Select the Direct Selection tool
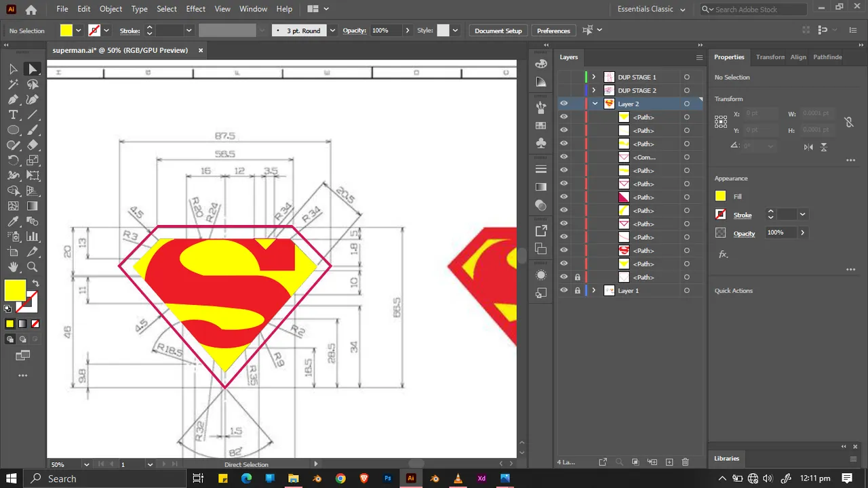This screenshot has width=868, height=488. pyautogui.click(x=33, y=68)
